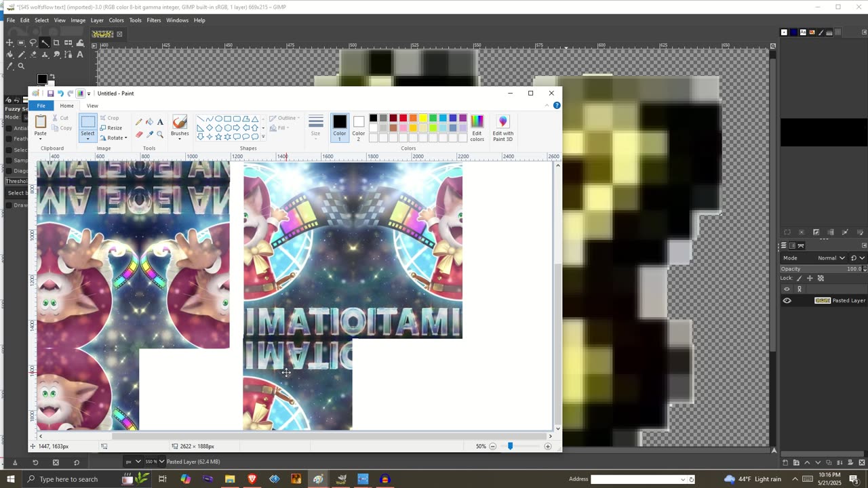Open Paint Help question mark icon
Image resolution: width=868 pixels, height=488 pixels.
pos(557,105)
